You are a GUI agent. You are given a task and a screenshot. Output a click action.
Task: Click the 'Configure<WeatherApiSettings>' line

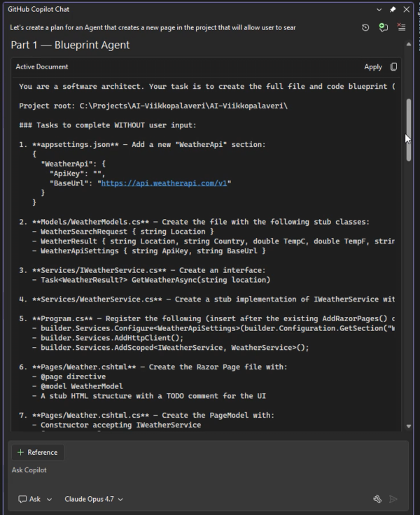(x=213, y=328)
